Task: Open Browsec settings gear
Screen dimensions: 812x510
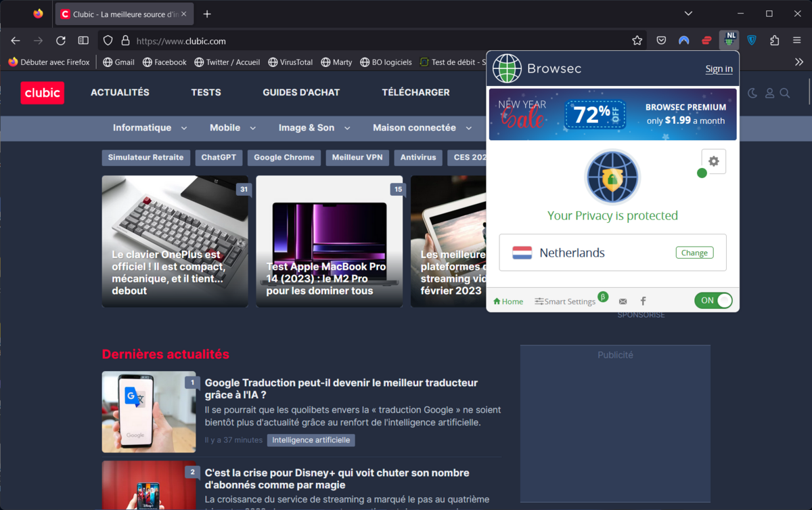Action: point(713,161)
